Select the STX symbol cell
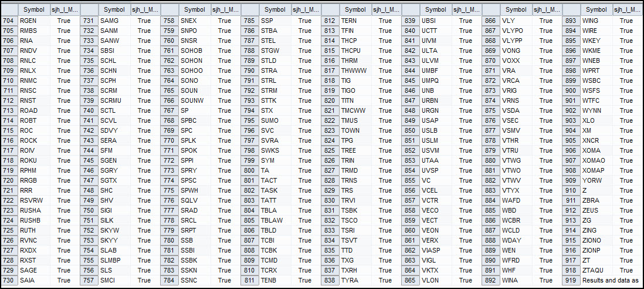This screenshot has width=644, height=289. [275, 110]
